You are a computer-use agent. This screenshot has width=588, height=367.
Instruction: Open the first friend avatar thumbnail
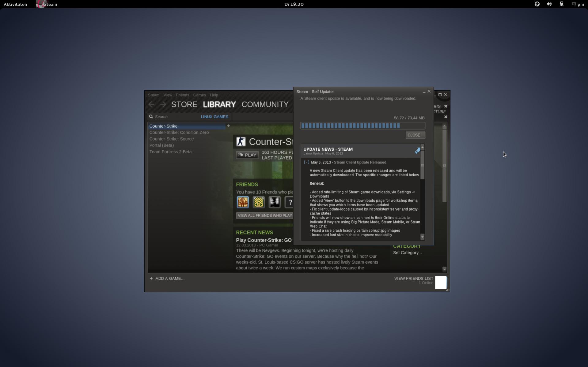(243, 202)
